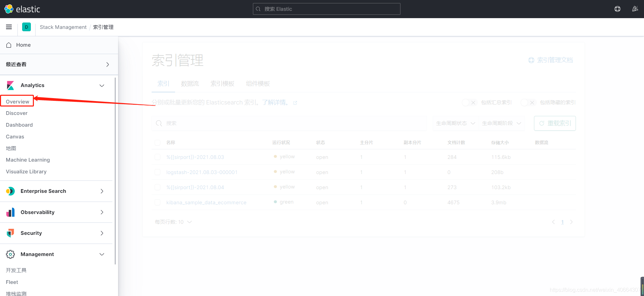Image resolution: width=644 pixels, height=296 pixels.
Task: Toggle the hamburger navigation menu
Action: (x=9, y=27)
